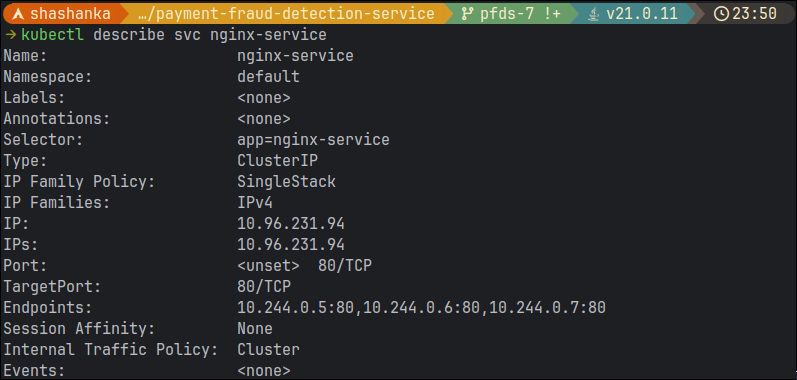This screenshot has width=797, height=380.
Task: Click the ClusterIP type value
Action: (278, 161)
